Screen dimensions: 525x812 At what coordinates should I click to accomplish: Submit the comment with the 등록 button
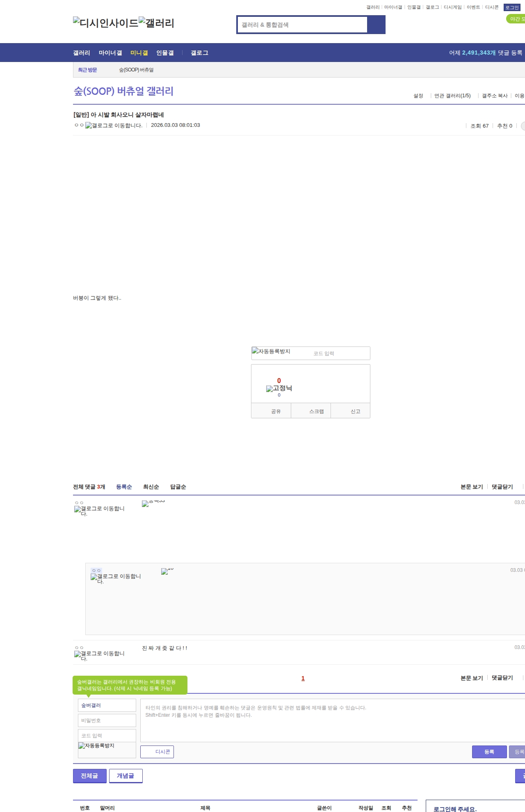tap(489, 752)
